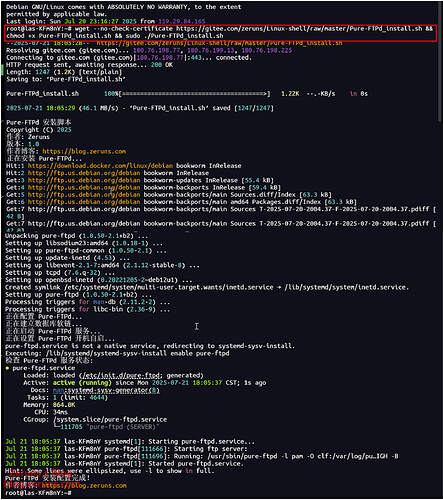
Task: Open the blog.zeruns.com link in script header
Action: click(x=84, y=151)
